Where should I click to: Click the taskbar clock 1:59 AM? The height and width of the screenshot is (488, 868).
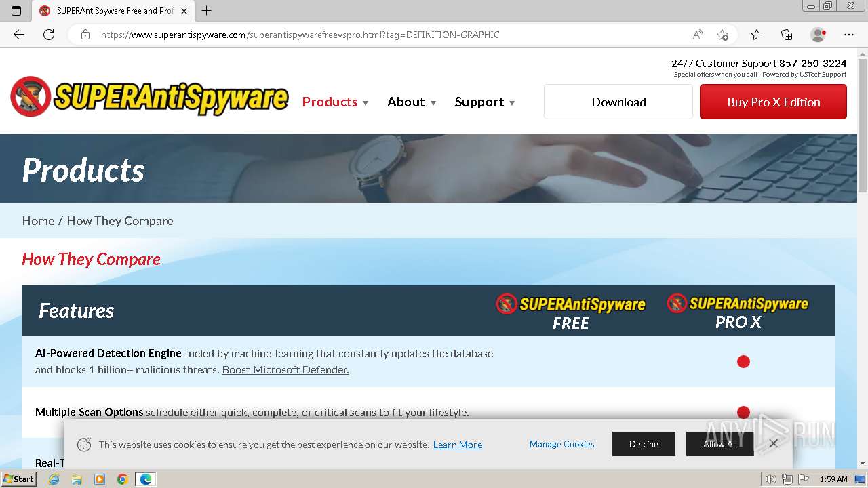tap(833, 479)
